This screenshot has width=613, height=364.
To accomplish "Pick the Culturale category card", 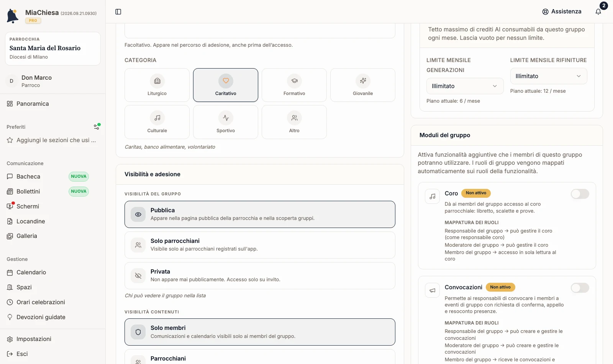I will click(157, 122).
